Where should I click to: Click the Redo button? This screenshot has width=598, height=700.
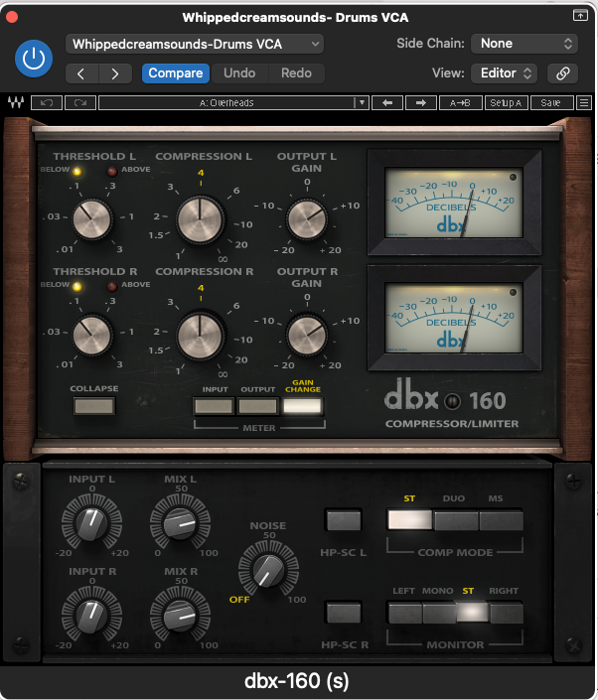pyautogui.click(x=296, y=73)
